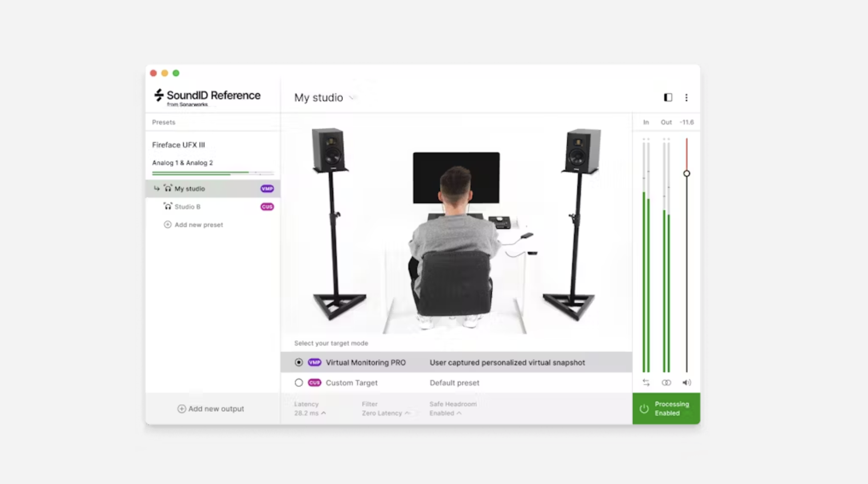Click the output volume slider handle

[686, 174]
